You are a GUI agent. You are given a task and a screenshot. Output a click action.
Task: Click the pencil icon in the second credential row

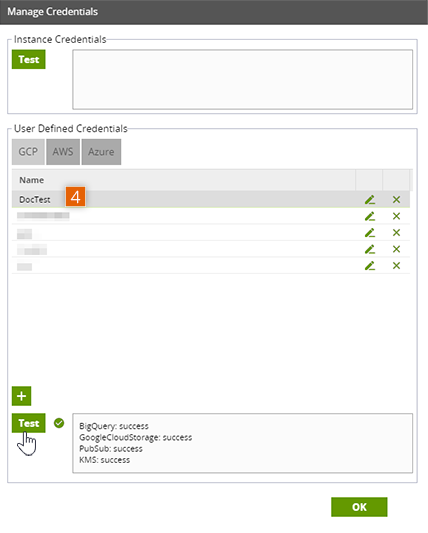click(x=370, y=216)
